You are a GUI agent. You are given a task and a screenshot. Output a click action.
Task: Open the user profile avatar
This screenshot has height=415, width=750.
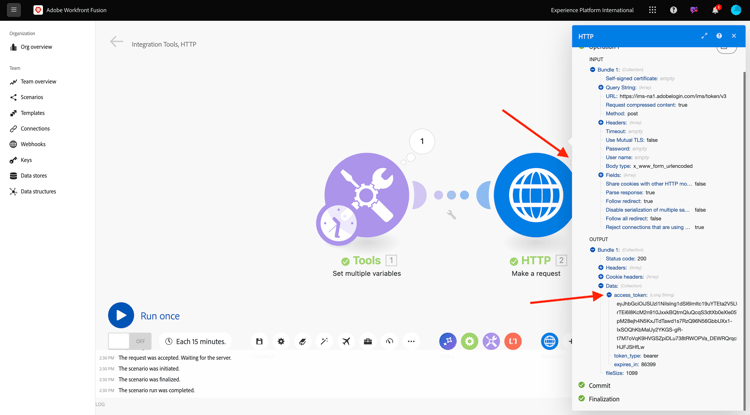(736, 10)
